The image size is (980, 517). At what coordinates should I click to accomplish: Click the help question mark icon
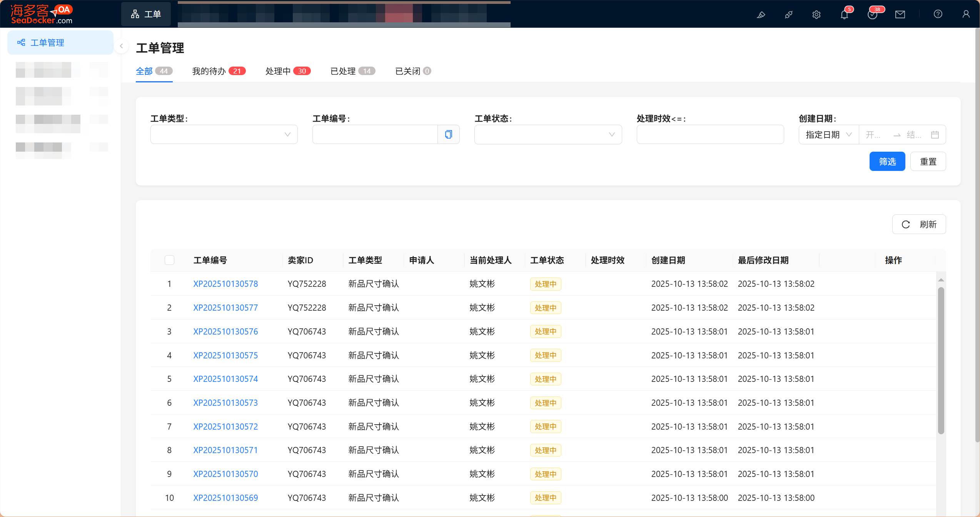pyautogui.click(x=938, y=14)
